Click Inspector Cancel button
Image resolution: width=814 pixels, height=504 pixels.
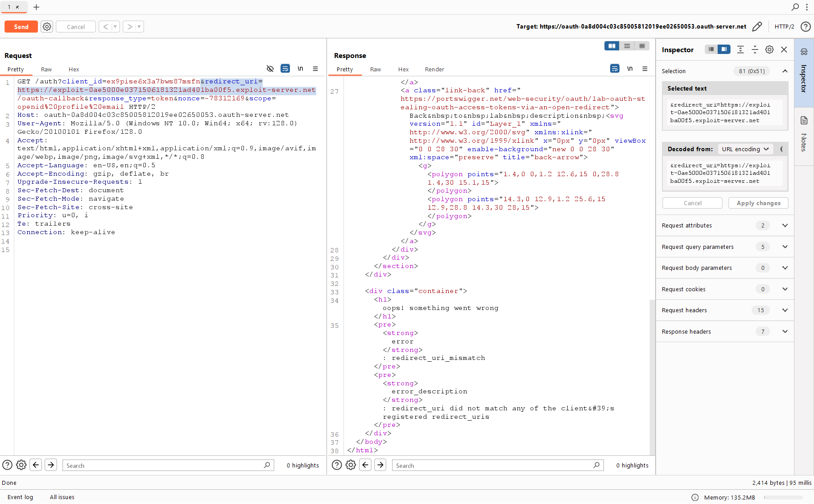pyautogui.click(x=692, y=203)
